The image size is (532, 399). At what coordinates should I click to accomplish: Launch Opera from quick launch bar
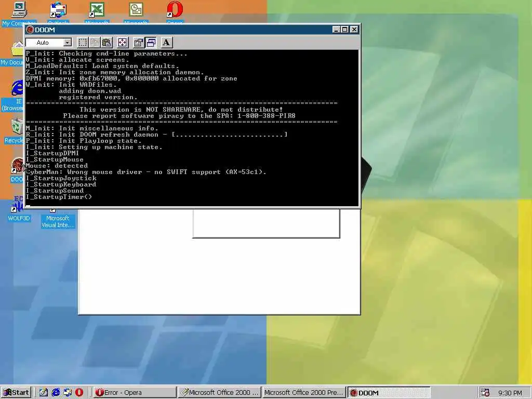point(79,393)
